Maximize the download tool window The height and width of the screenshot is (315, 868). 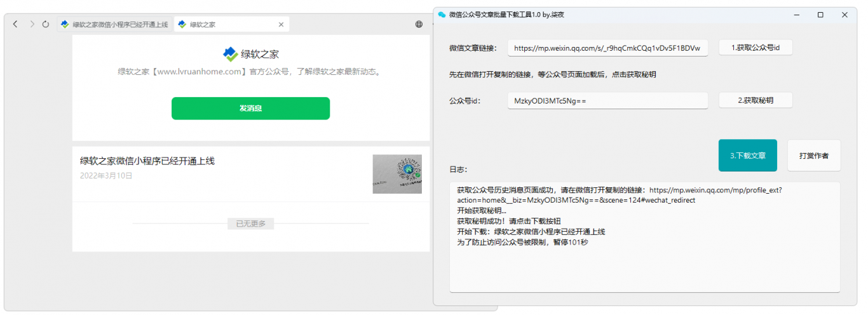tap(820, 14)
